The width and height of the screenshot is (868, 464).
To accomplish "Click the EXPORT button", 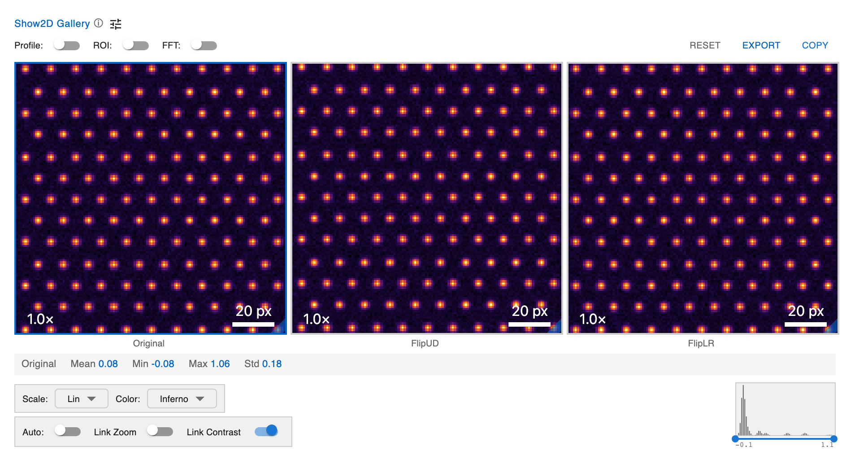I will click(761, 45).
